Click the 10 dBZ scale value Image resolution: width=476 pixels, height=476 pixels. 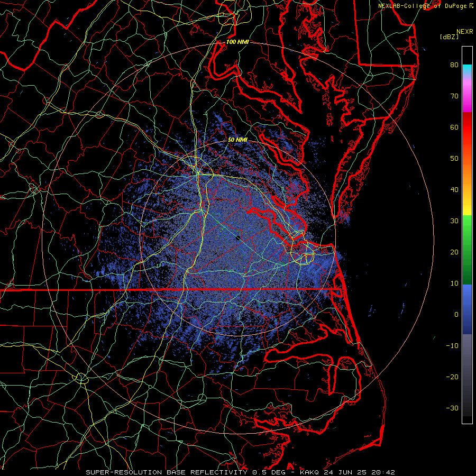pos(454,283)
